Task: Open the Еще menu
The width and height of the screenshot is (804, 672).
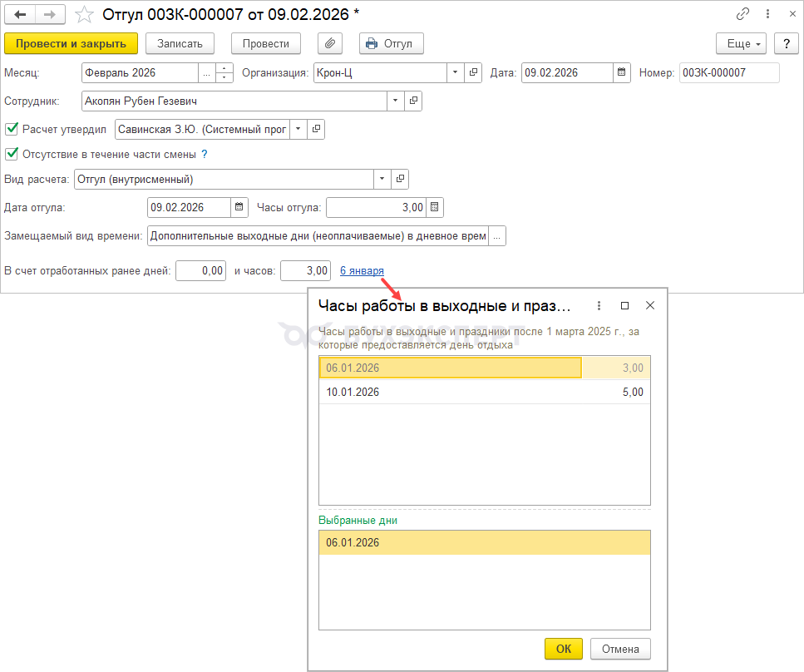Action: pyautogui.click(x=740, y=43)
